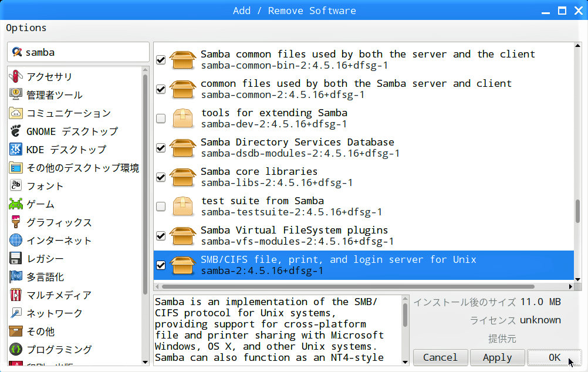Click the category list down scroll arrow
This screenshot has height=372, width=588.
(145, 362)
